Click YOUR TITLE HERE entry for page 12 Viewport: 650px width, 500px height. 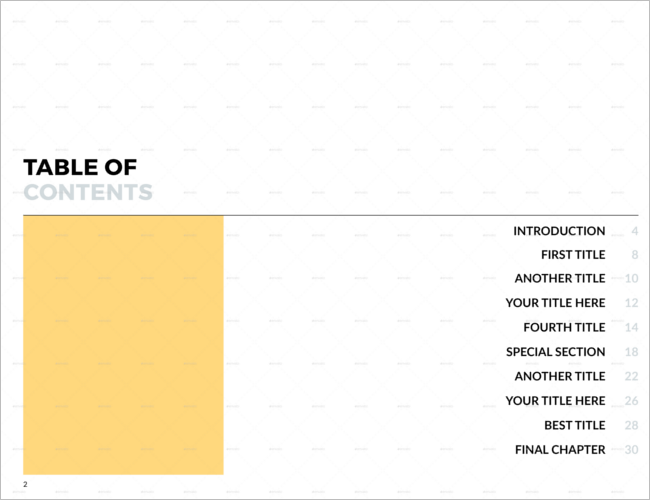[555, 303]
